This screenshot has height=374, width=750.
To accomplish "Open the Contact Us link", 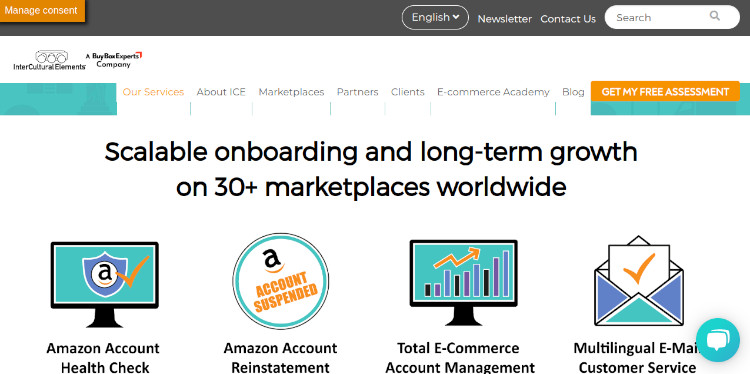I will coord(568,19).
